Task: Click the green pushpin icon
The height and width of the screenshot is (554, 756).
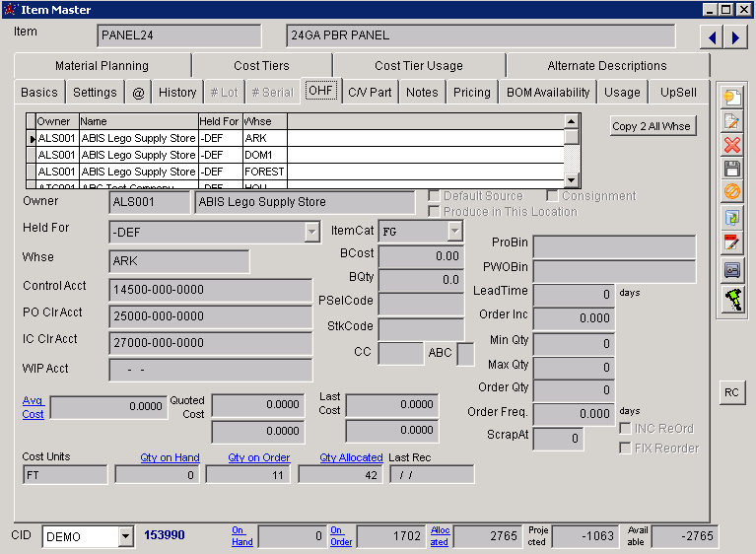Action: tap(731, 300)
